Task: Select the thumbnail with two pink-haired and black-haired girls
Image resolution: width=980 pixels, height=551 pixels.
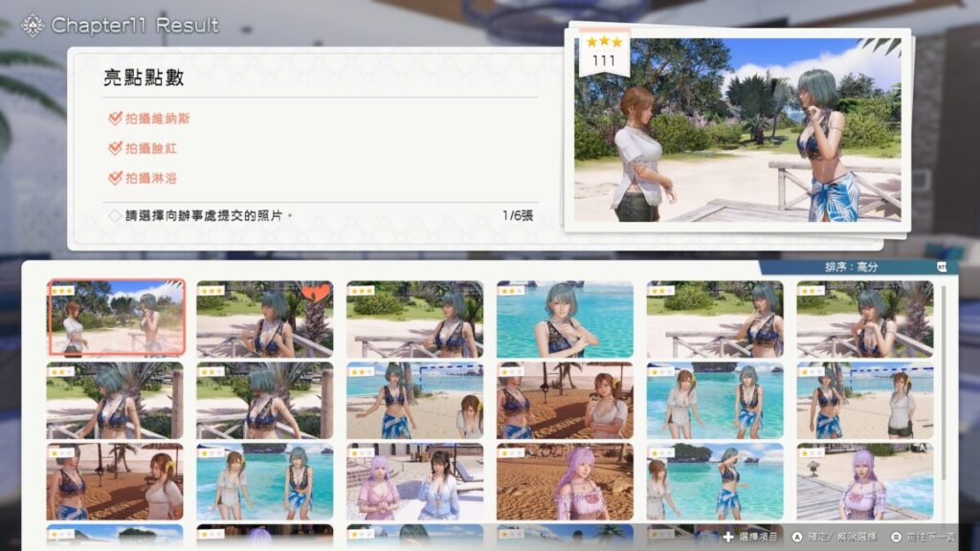Action: [x=415, y=482]
